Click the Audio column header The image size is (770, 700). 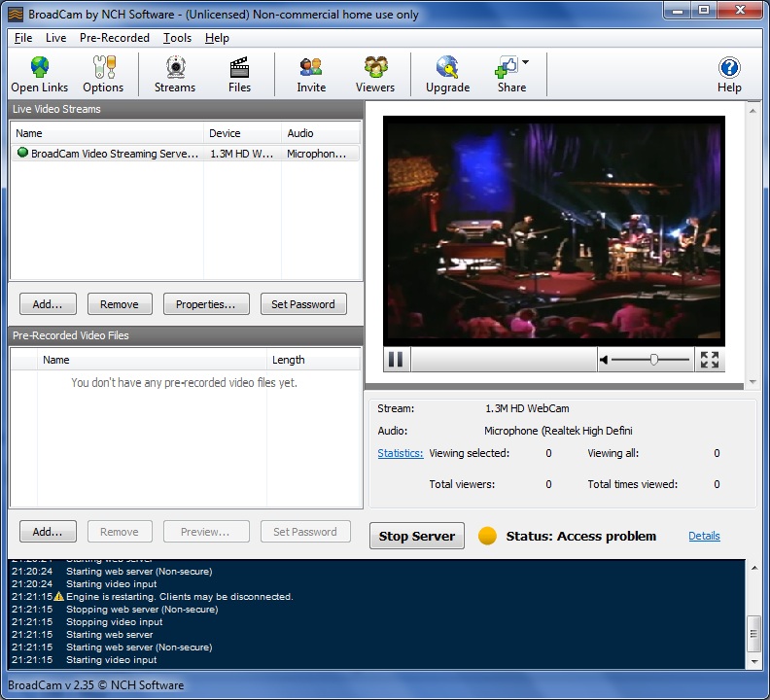pyautogui.click(x=321, y=133)
